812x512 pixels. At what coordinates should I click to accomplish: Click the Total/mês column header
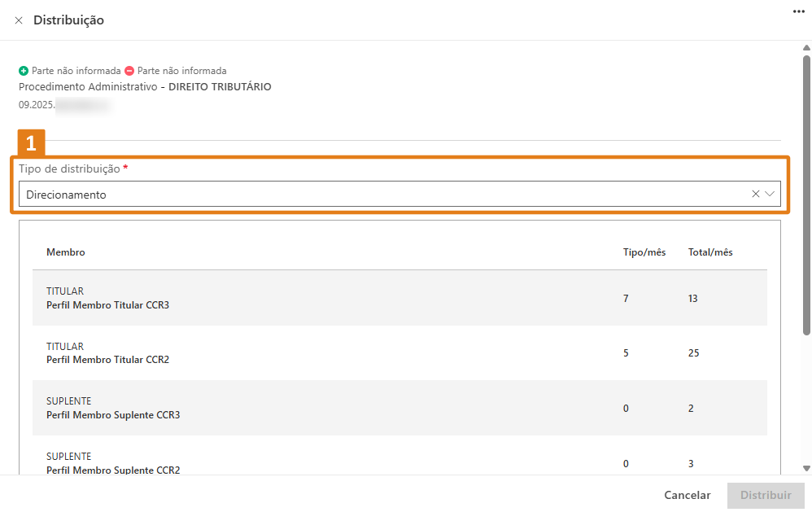click(710, 252)
